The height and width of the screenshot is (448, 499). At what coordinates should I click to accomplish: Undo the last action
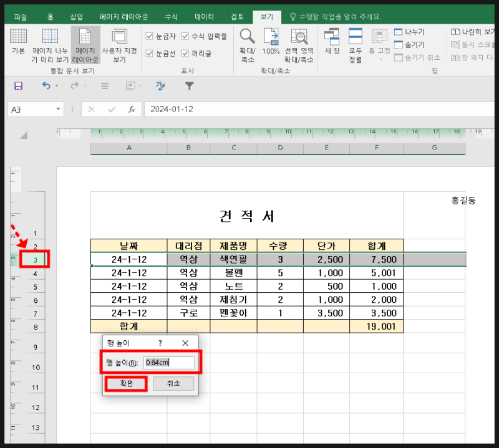click(x=46, y=85)
